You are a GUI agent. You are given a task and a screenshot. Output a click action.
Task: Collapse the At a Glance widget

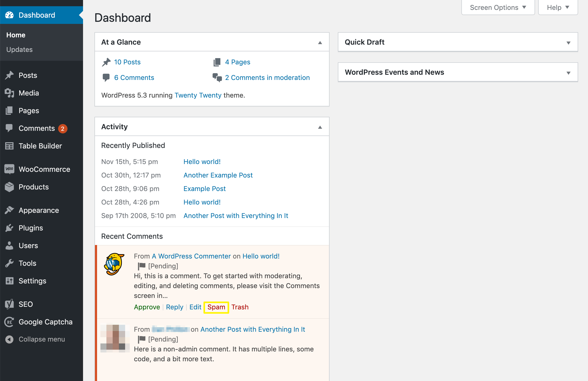(320, 43)
